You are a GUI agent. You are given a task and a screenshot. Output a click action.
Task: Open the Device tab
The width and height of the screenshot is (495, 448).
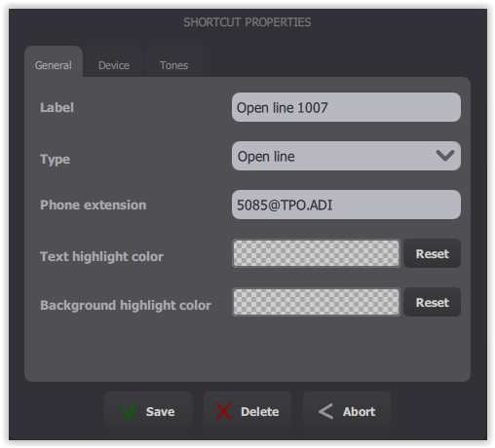(114, 62)
